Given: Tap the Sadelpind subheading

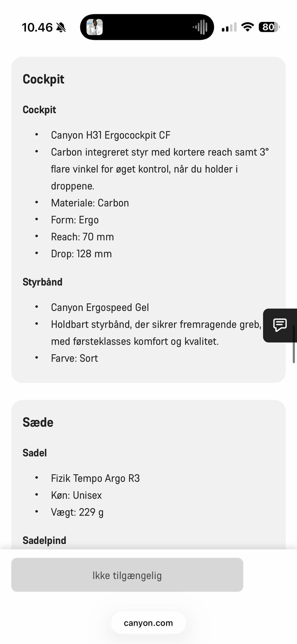Looking at the screenshot, I should click(x=44, y=540).
